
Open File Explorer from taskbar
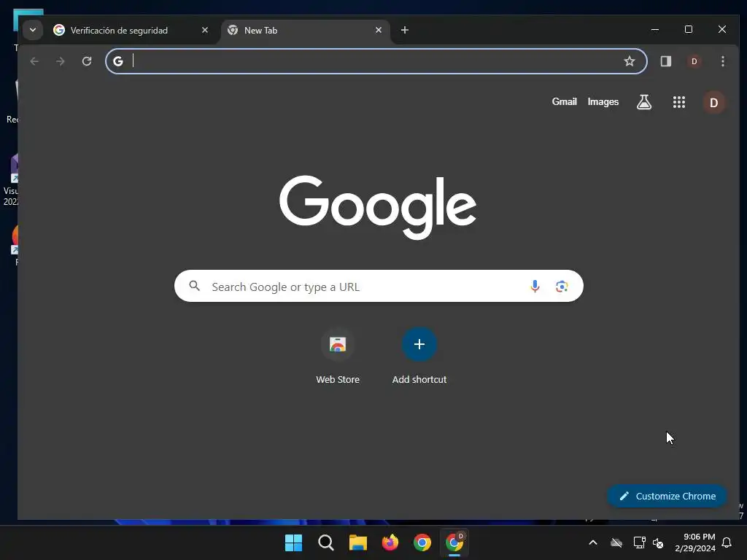pos(357,542)
